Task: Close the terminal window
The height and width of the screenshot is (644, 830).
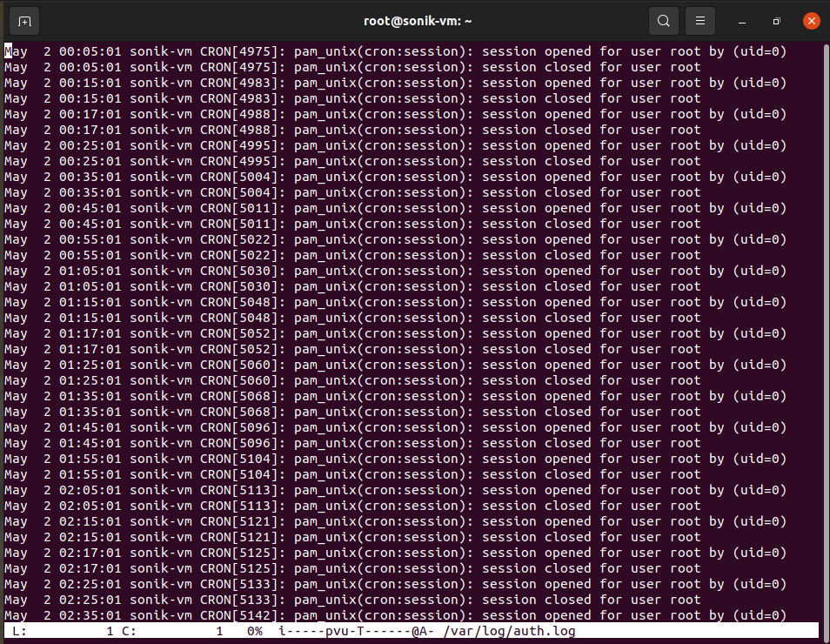Action: [811, 21]
